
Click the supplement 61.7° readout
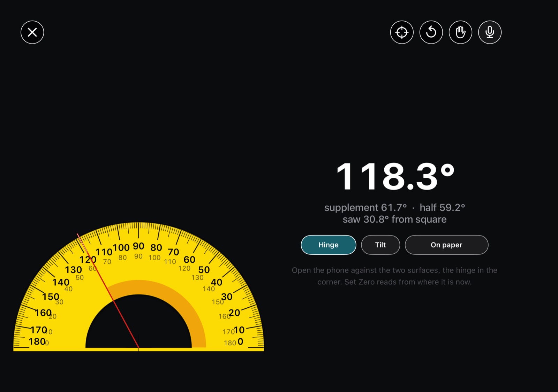coord(365,208)
